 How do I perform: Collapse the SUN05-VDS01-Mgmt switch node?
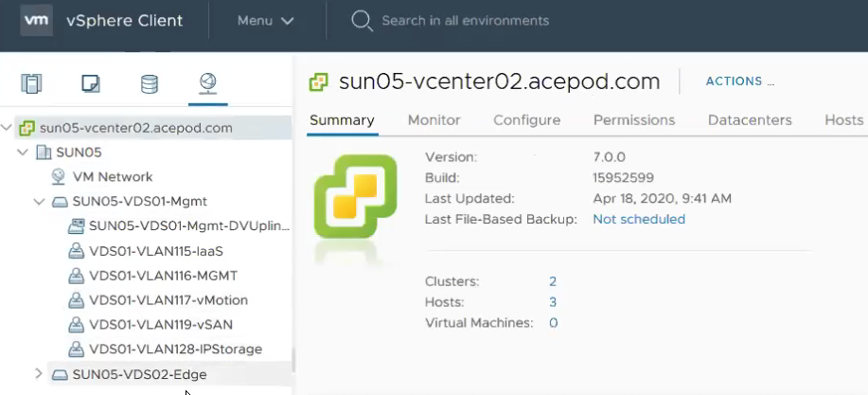(x=39, y=202)
